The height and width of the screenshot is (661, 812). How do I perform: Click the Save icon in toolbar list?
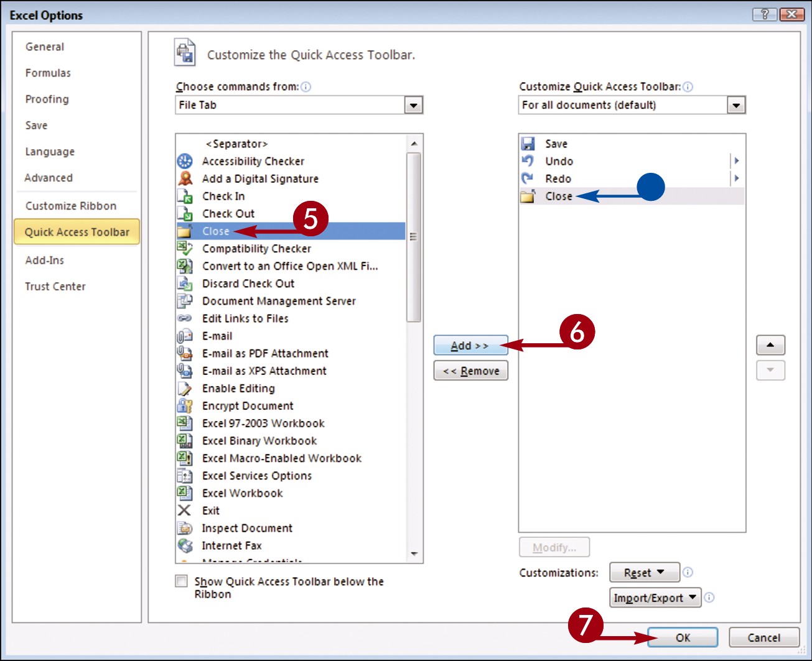pyautogui.click(x=528, y=144)
